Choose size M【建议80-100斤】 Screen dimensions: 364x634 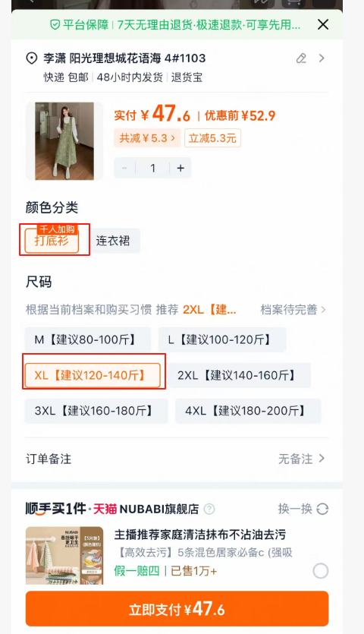point(88,339)
